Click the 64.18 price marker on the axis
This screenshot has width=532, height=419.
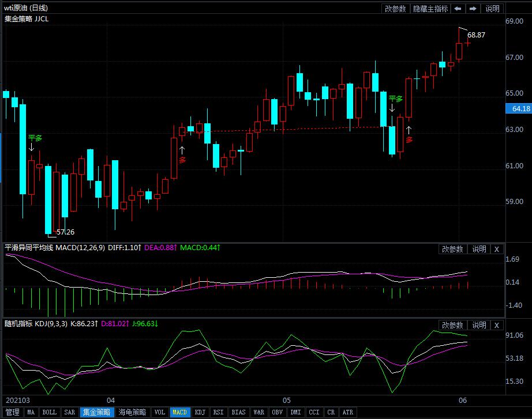pos(518,108)
